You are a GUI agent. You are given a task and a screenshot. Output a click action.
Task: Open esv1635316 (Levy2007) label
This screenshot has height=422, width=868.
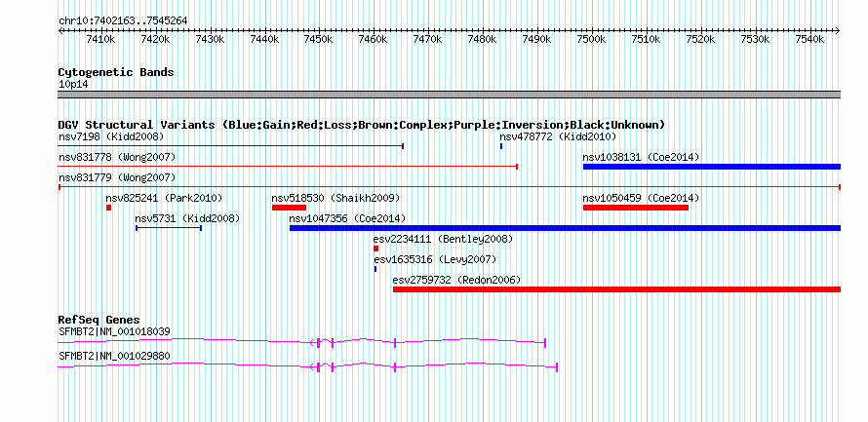tap(435, 259)
